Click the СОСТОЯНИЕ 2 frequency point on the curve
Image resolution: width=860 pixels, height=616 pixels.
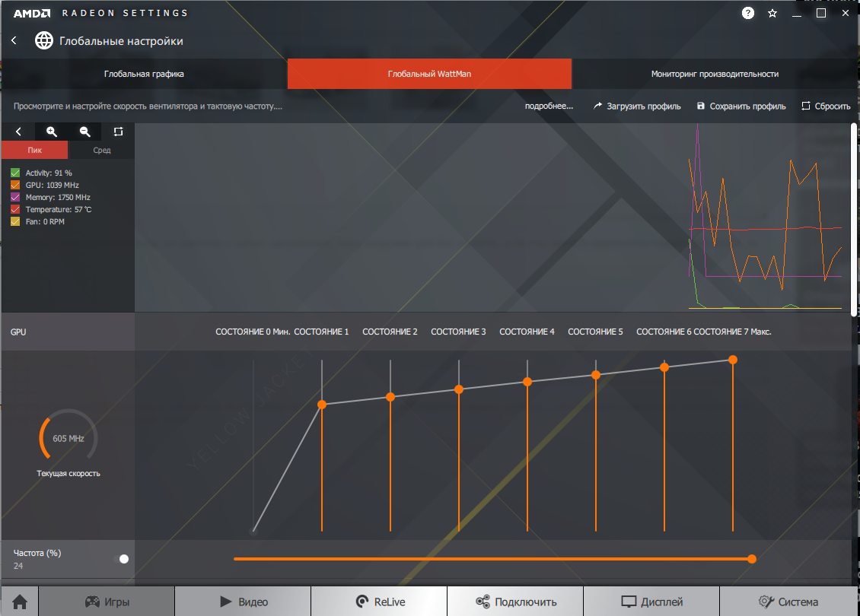(390, 397)
